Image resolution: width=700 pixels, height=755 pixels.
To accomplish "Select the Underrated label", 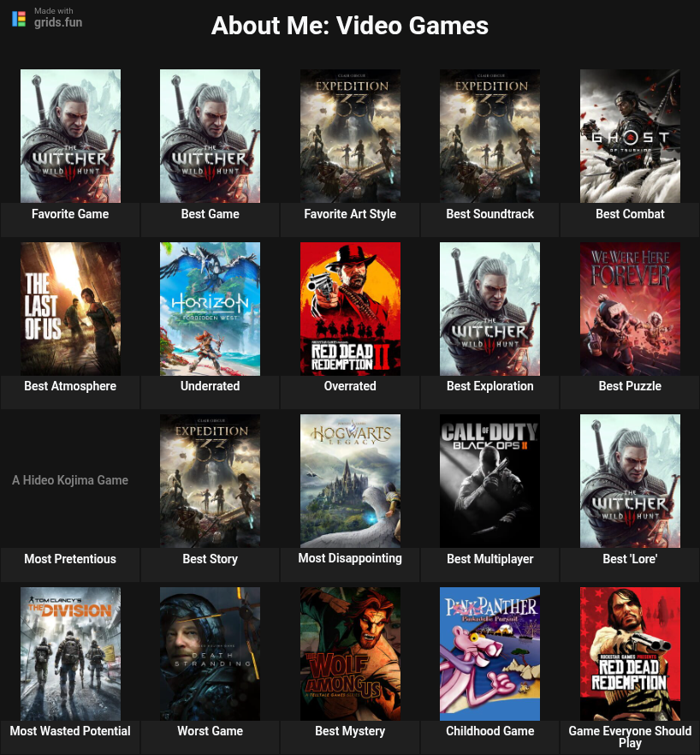I will click(210, 386).
